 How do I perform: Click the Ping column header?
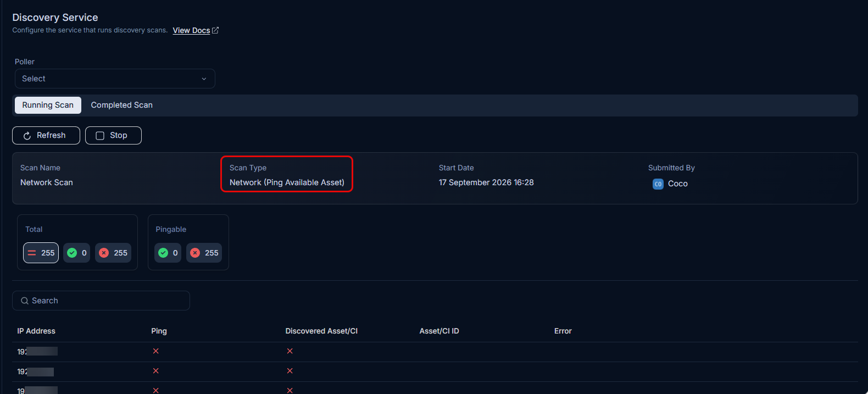(x=159, y=331)
